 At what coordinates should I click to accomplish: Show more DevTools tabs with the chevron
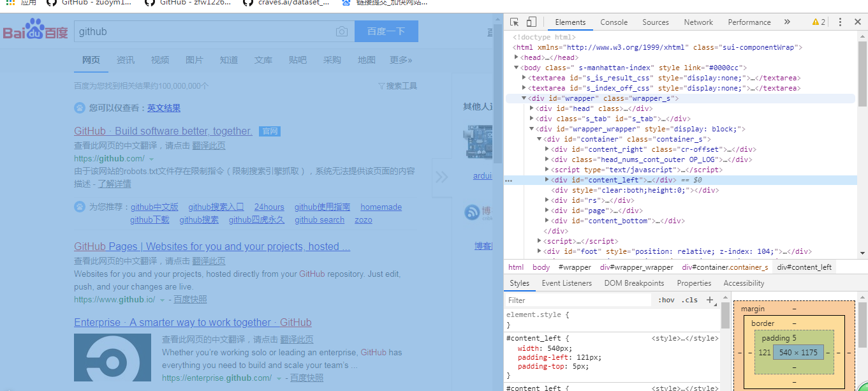click(x=787, y=22)
